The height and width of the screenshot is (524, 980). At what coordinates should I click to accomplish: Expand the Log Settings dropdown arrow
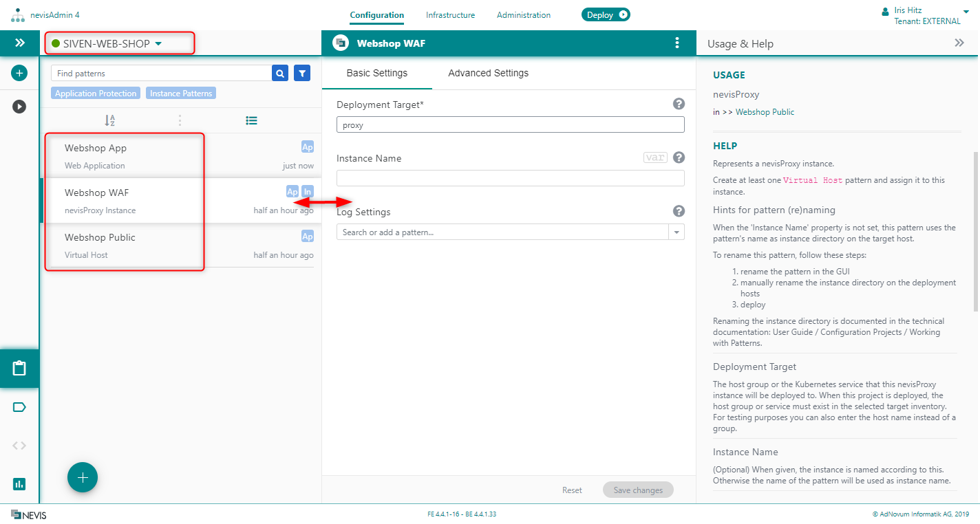(677, 232)
